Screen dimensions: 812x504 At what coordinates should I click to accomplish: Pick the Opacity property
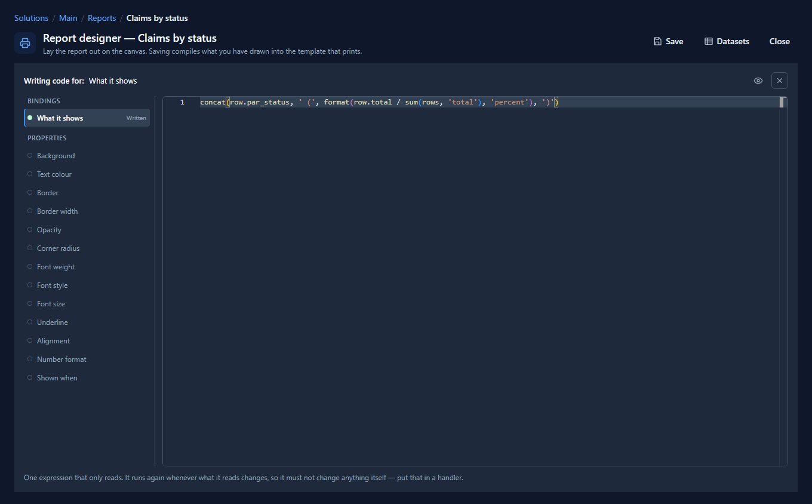[87, 230]
